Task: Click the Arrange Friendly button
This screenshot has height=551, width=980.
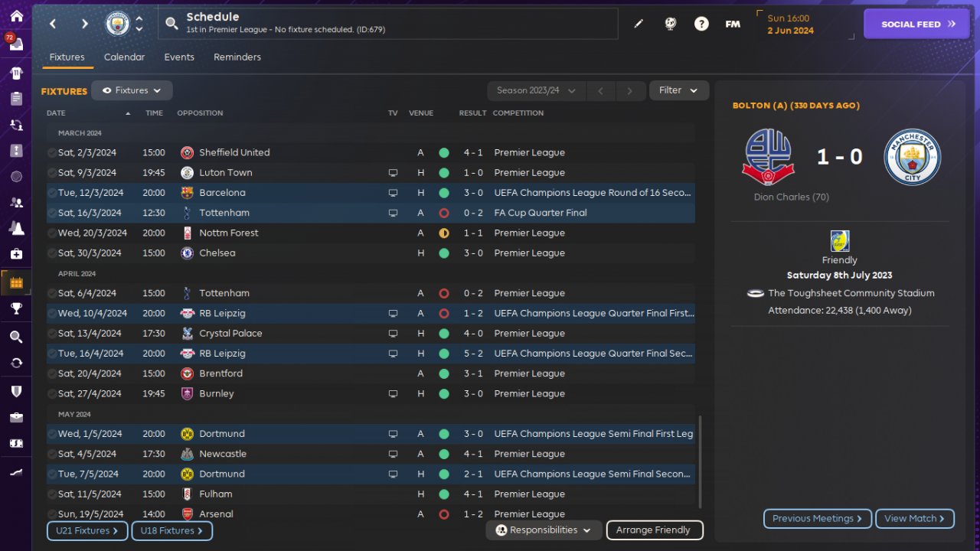Action: click(x=654, y=530)
